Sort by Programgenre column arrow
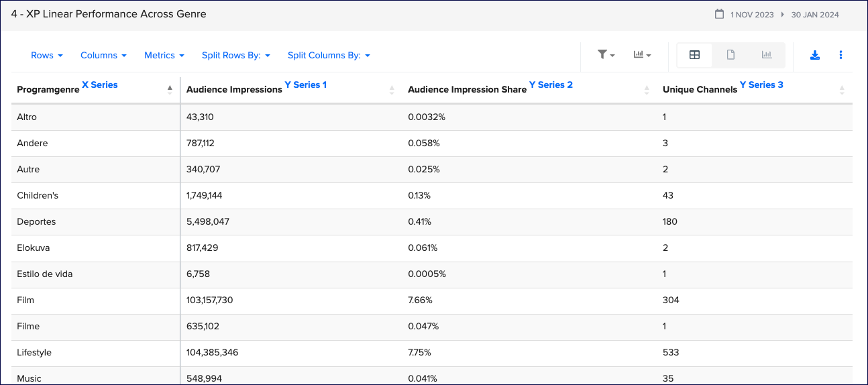 click(x=170, y=89)
